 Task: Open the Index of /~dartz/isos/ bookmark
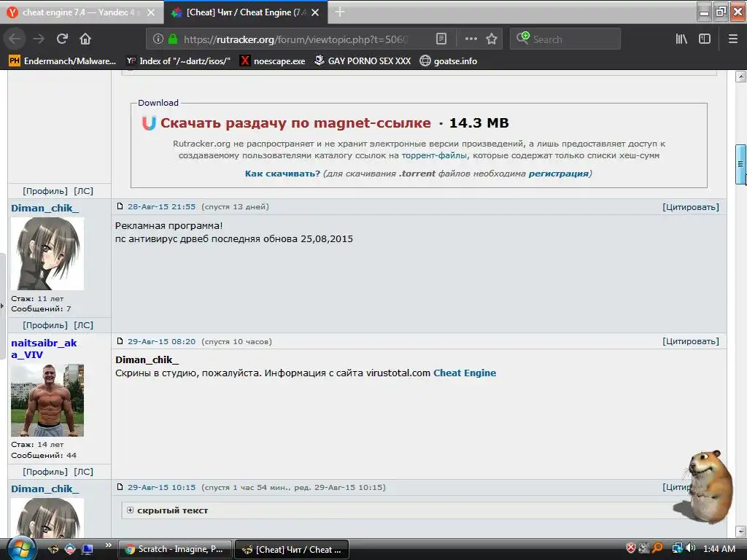tap(179, 61)
